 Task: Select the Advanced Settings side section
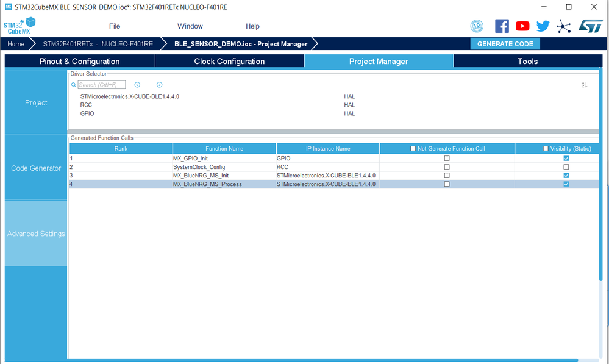click(36, 234)
